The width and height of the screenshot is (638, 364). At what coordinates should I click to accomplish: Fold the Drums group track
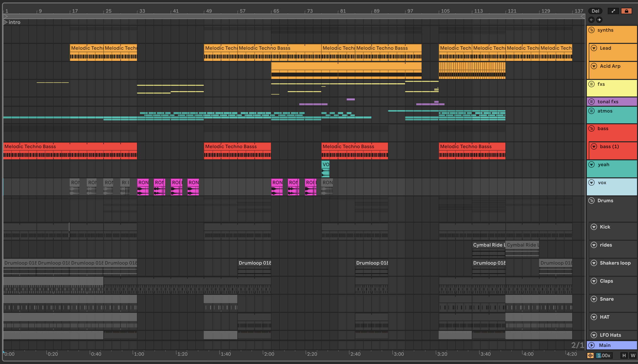click(591, 201)
